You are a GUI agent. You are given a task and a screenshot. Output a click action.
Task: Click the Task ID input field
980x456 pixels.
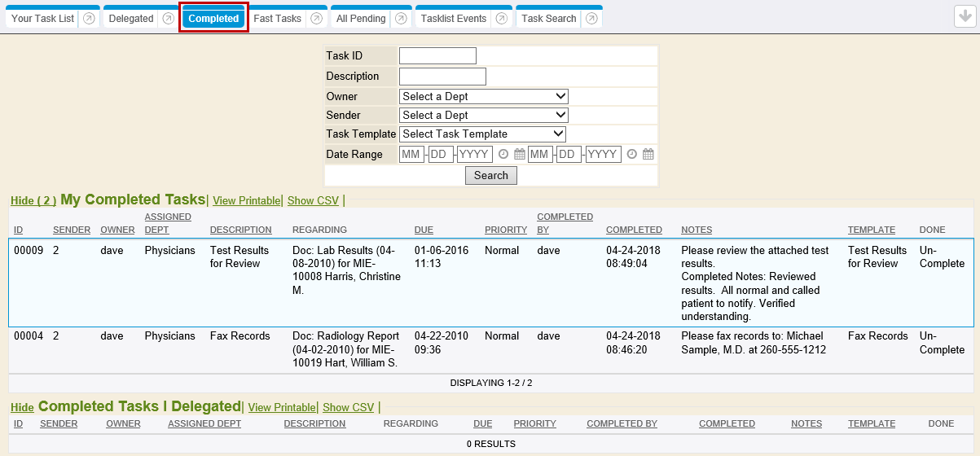[437, 56]
